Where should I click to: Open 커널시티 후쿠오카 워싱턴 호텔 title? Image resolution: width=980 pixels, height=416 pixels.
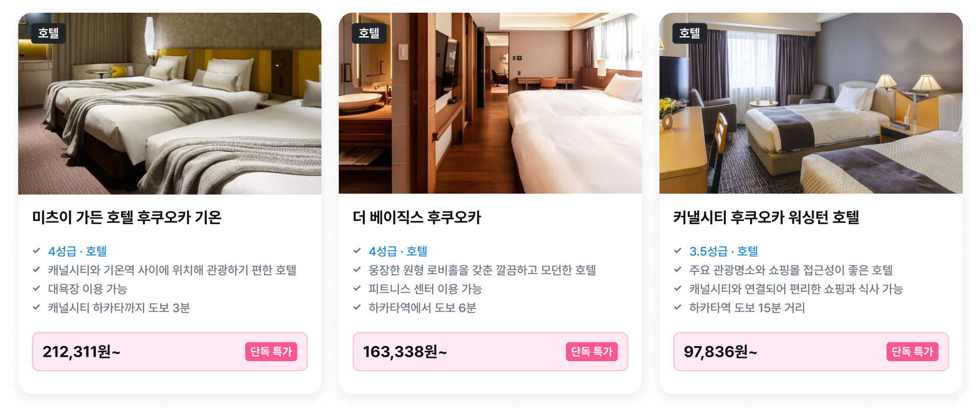coord(766,218)
